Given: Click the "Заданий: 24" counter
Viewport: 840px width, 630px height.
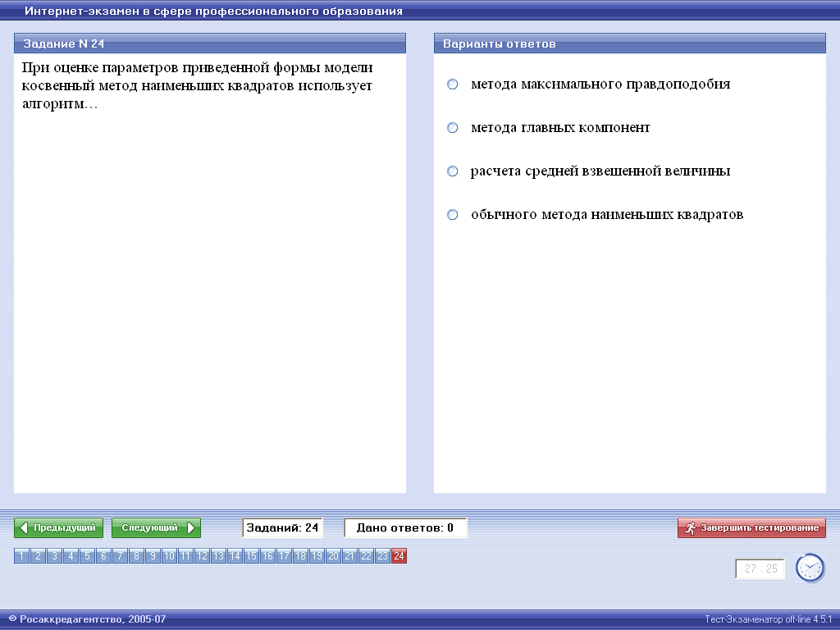Looking at the screenshot, I should click(x=282, y=527).
